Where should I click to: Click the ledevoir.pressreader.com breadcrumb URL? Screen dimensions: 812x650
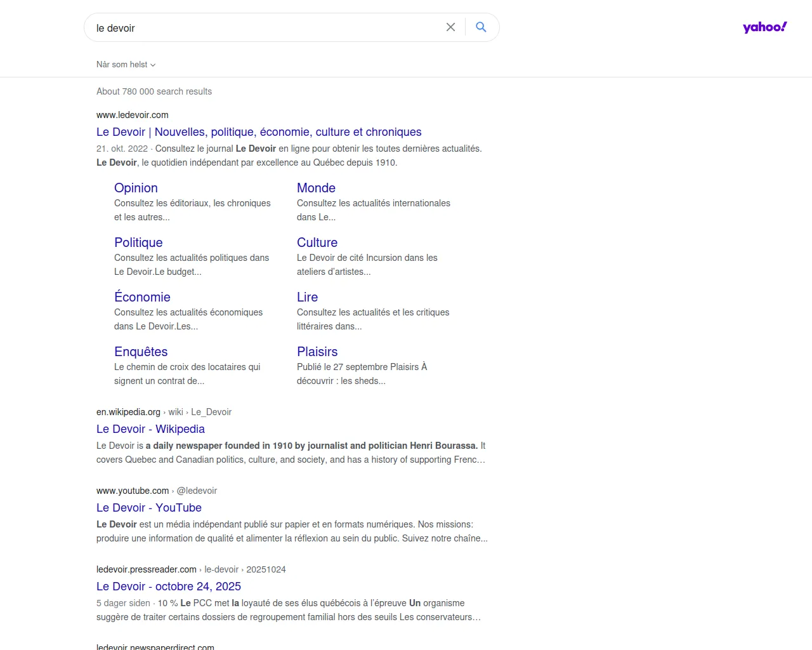(x=191, y=569)
